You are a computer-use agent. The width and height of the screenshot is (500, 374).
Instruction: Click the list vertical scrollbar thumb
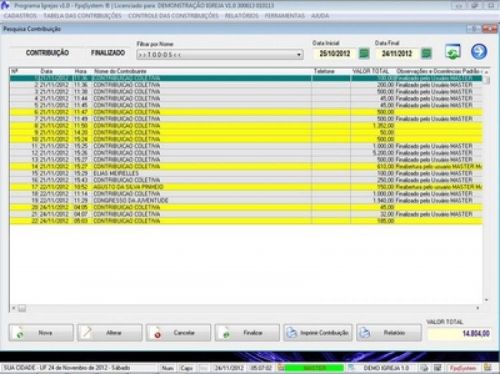pos(487,80)
